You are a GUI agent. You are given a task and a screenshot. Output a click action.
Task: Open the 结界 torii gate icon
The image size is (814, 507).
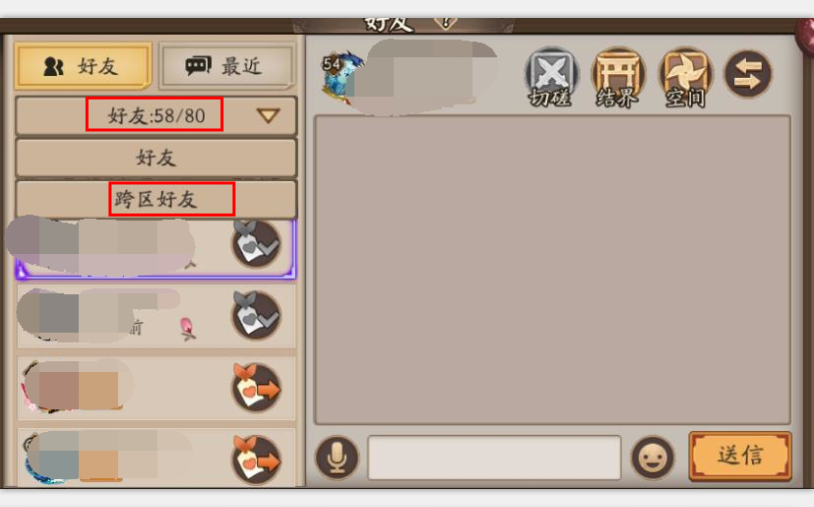618,76
